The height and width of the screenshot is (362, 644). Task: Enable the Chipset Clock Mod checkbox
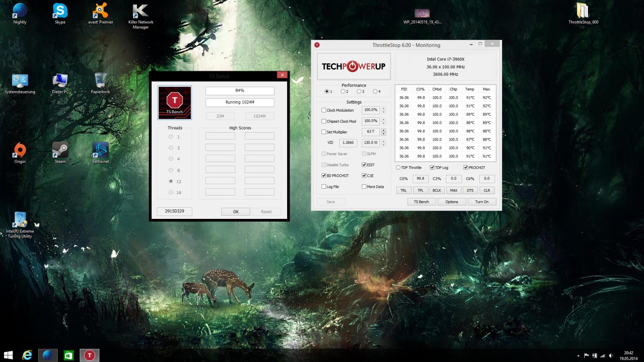[324, 121]
